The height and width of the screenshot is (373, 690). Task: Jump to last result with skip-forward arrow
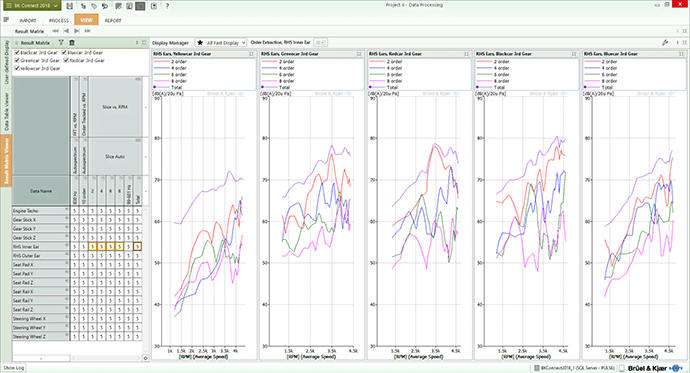pyautogui.click(x=88, y=31)
